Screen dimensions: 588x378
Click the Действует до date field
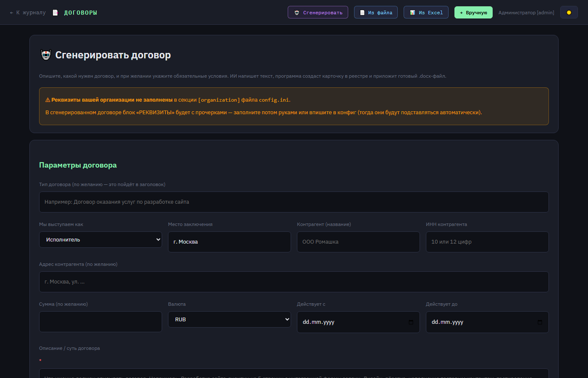(487, 322)
